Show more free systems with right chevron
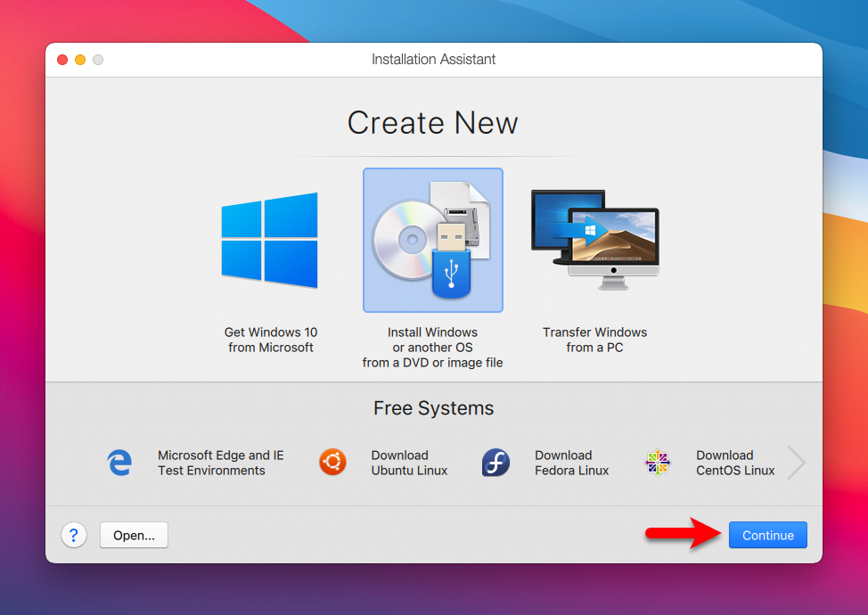 click(x=797, y=463)
